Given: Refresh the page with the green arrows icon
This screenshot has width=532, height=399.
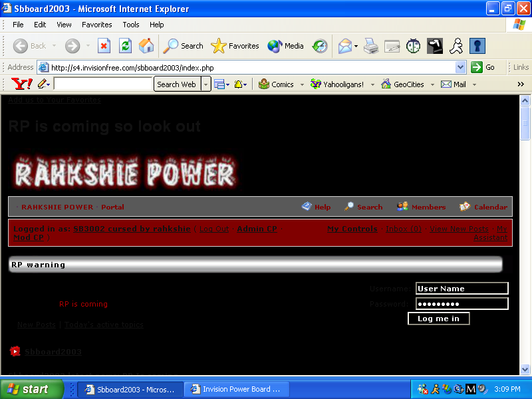Looking at the screenshot, I should pos(125,46).
